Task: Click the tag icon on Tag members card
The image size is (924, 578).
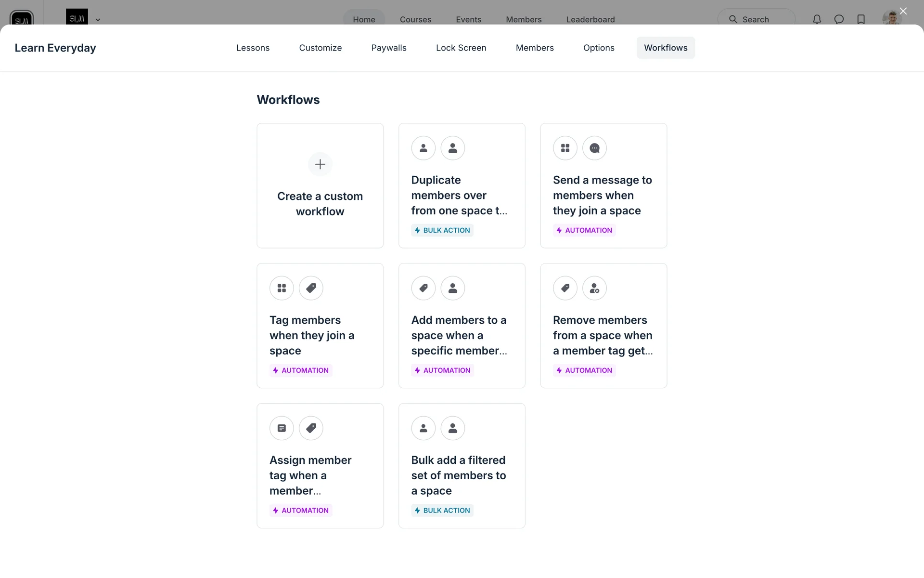Action: pyautogui.click(x=311, y=288)
